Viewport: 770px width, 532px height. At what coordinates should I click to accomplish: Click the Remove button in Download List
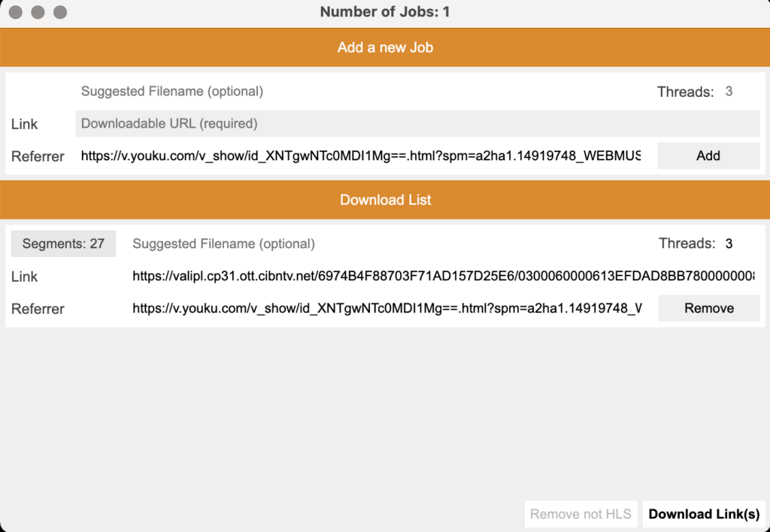[x=708, y=308]
